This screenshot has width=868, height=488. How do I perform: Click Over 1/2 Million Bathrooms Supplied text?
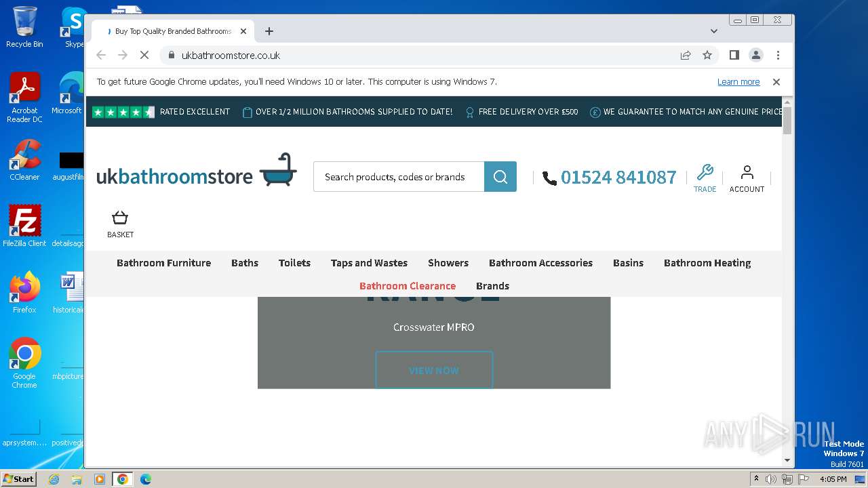click(354, 112)
